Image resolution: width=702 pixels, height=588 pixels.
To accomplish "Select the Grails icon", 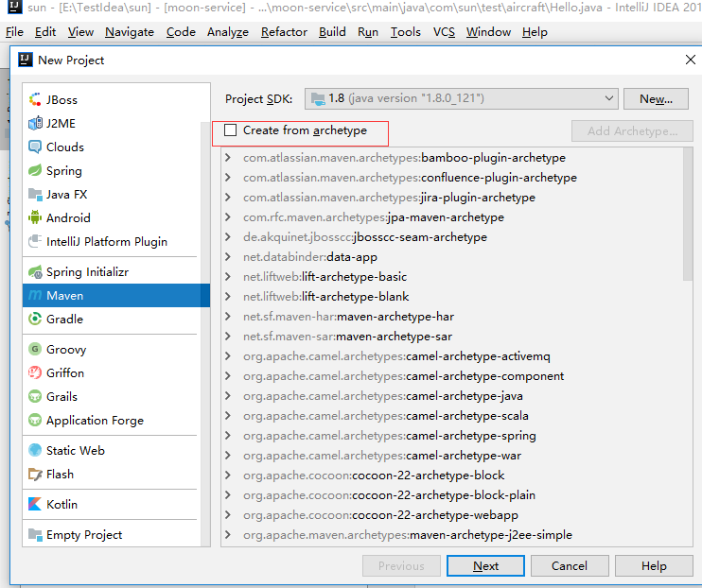I will [x=35, y=396].
